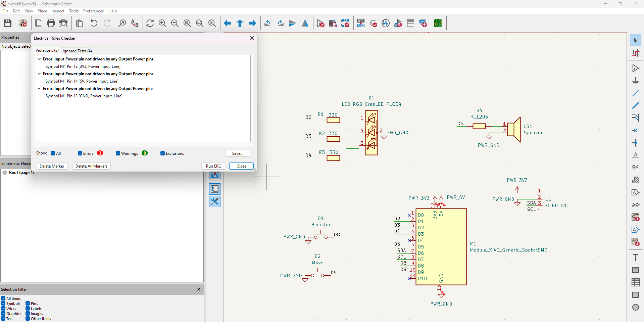
Task: Open Find and Replace tool
Action: click(x=135, y=23)
